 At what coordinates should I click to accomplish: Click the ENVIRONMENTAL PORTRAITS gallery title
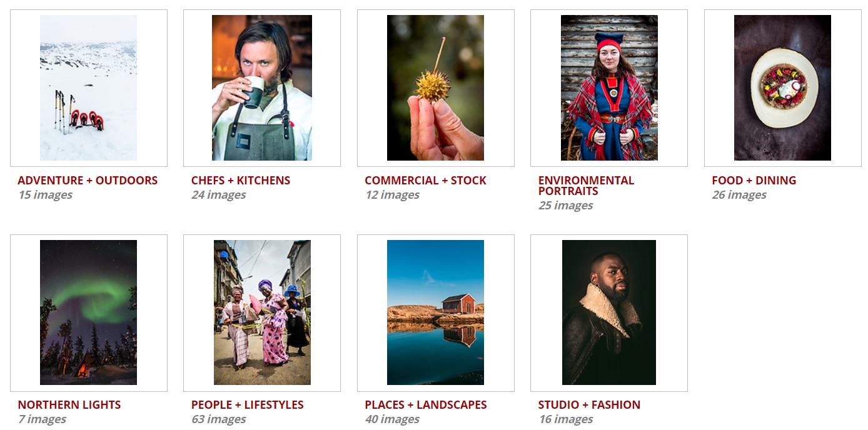586,186
